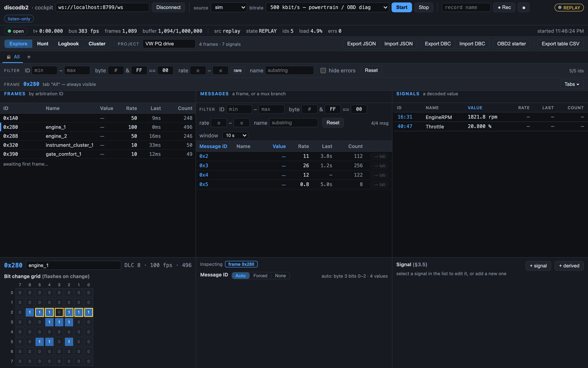This screenshot has width=588, height=368.
Task: Add a new tab with plus icon
Action: 29,57
